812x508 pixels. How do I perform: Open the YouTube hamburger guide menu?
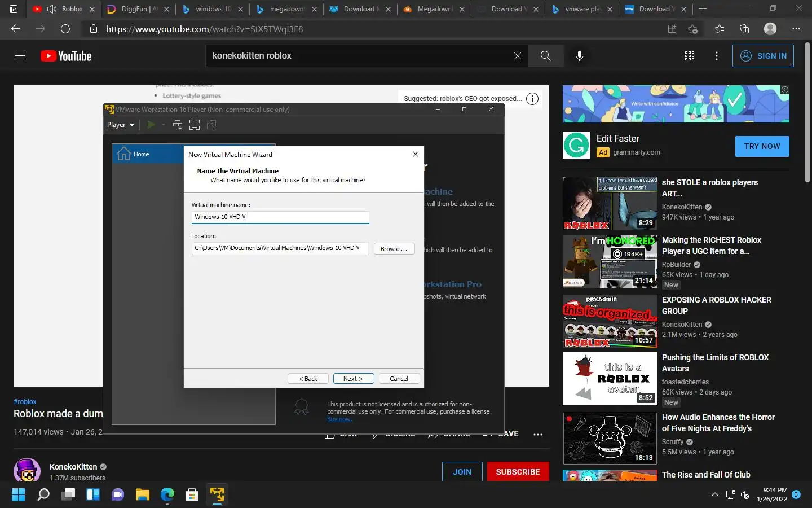click(20, 56)
